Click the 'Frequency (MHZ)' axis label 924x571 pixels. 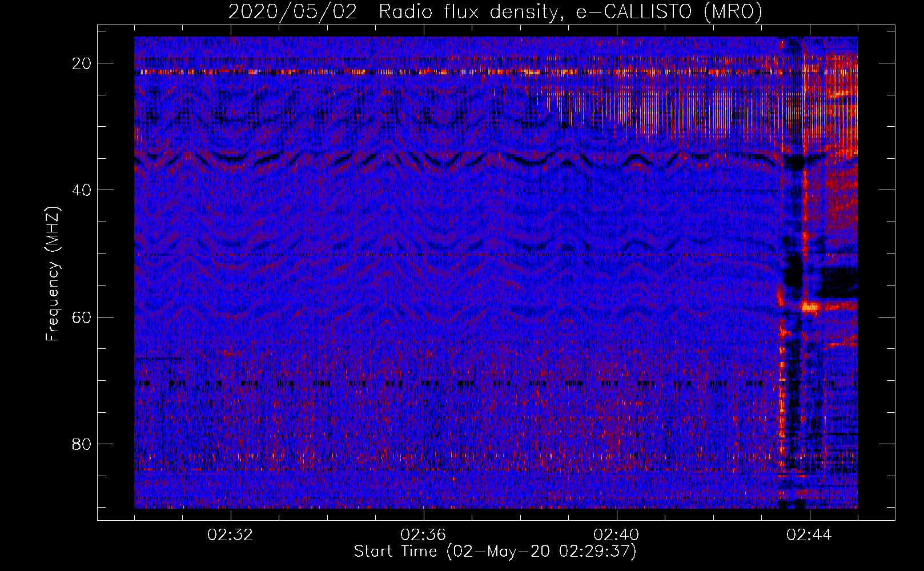pyautogui.click(x=53, y=274)
